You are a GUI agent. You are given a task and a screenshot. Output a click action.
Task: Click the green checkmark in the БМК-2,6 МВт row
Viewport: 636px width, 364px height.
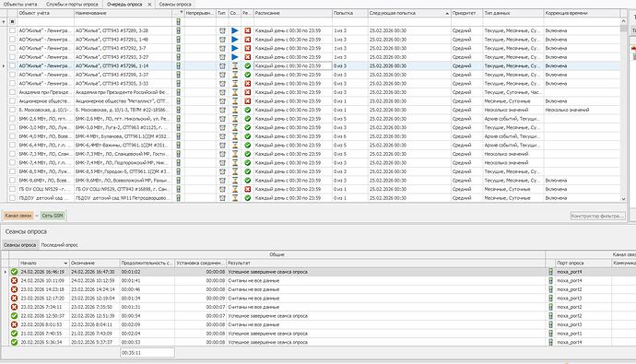(x=247, y=119)
